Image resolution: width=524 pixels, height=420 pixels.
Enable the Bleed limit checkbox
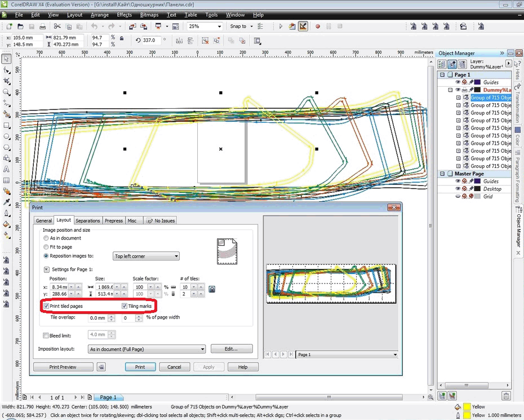(x=46, y=335)
